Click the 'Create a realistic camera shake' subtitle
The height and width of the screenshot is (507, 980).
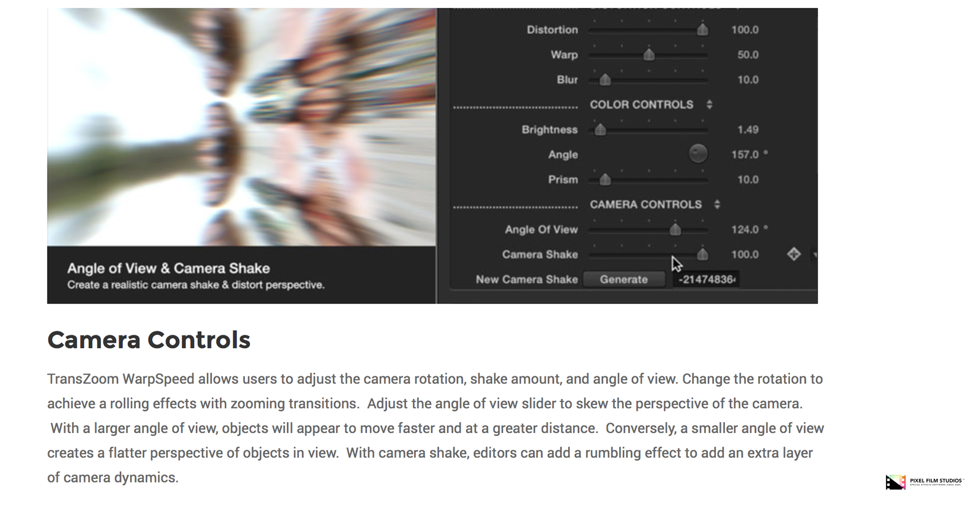point(196,285)
